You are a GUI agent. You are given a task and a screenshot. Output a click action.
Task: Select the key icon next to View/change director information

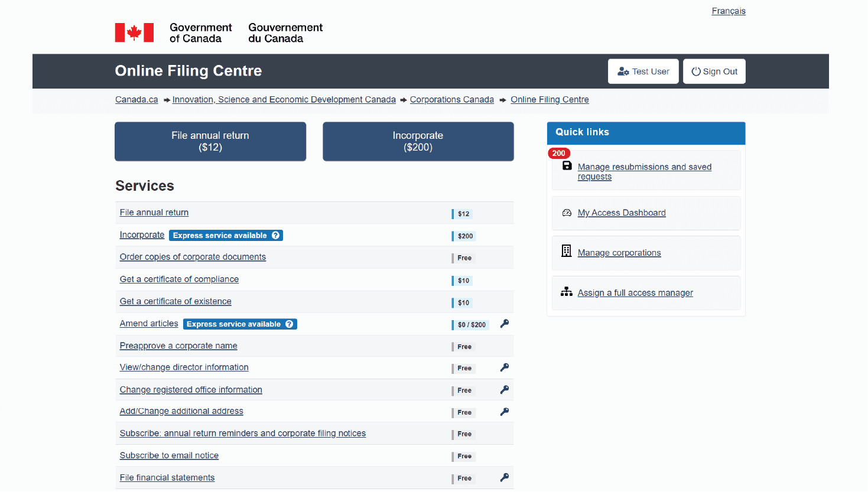504,367
